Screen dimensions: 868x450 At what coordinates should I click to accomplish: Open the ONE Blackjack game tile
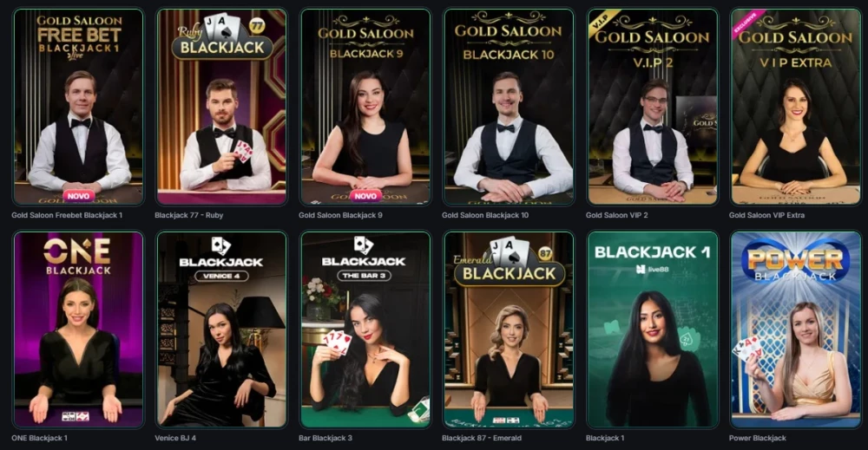(78, 329)
